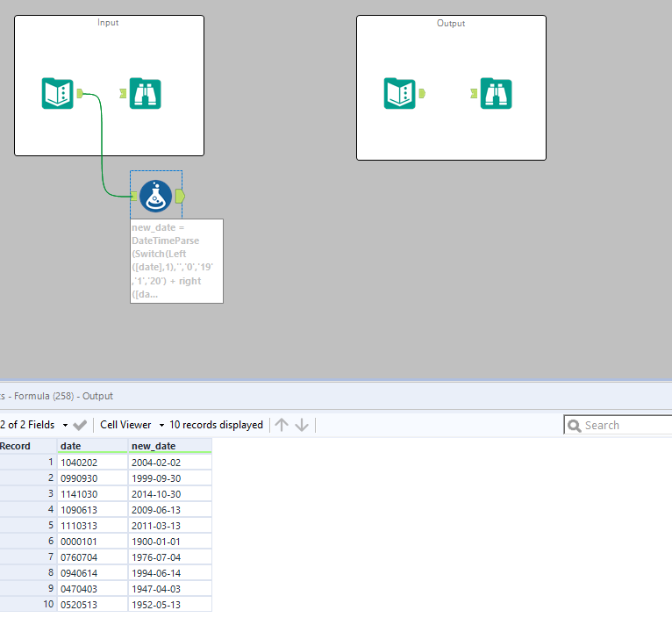Select cell with date 0760704
The width and height of the screenshot is (672, 639).
(93, 557)
